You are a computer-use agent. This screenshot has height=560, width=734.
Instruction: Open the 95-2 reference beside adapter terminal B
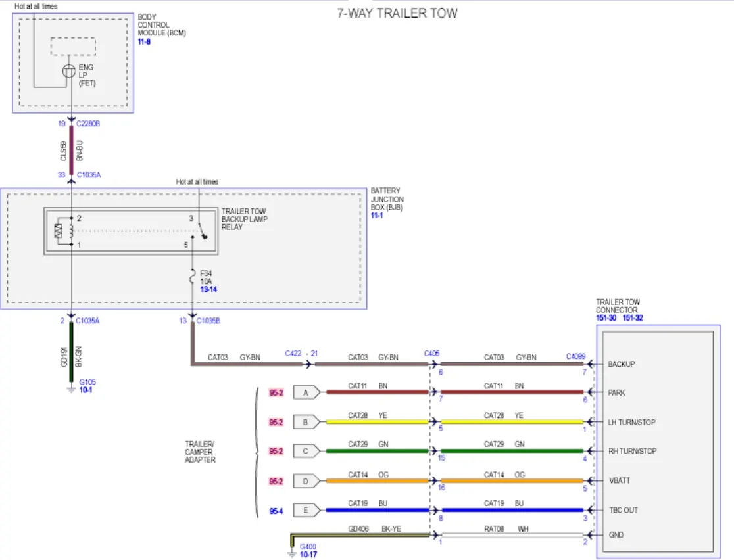click(276, 423)
